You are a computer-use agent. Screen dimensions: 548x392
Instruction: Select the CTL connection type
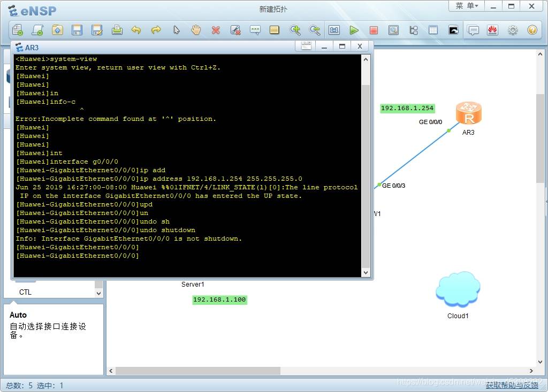pos(25,292)
